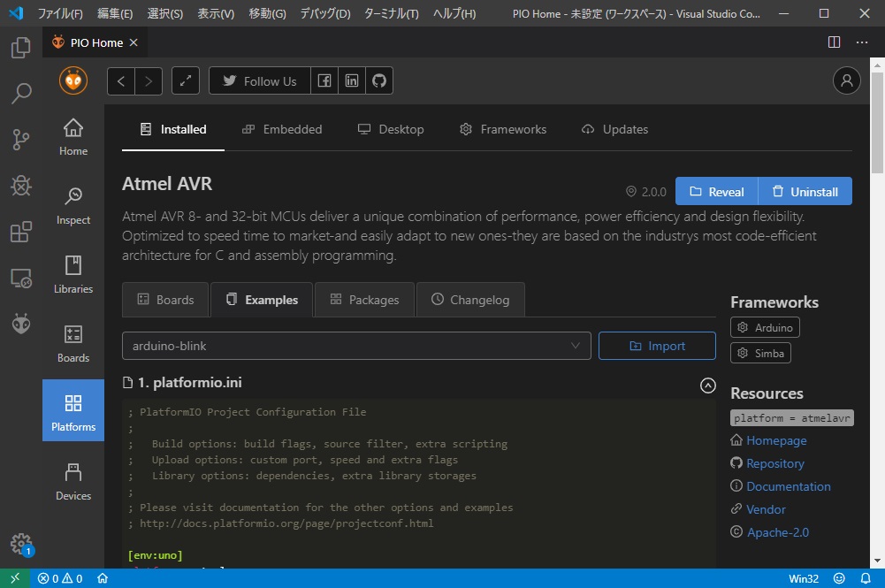Switch to the Frameworks tab
This screenshot has height=588, width=885.
503,129
